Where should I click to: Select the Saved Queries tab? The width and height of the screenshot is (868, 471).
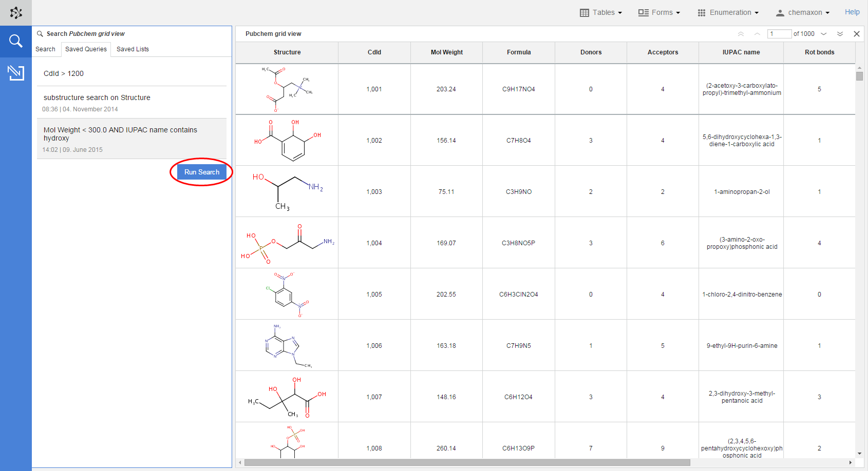(85, 49)
